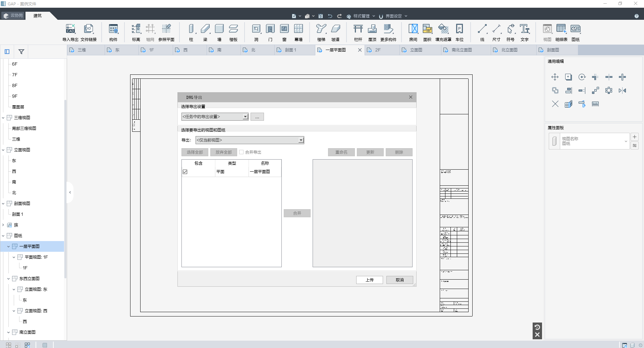
Task: Click the ... export settings browse button
Action: point(257,117)
